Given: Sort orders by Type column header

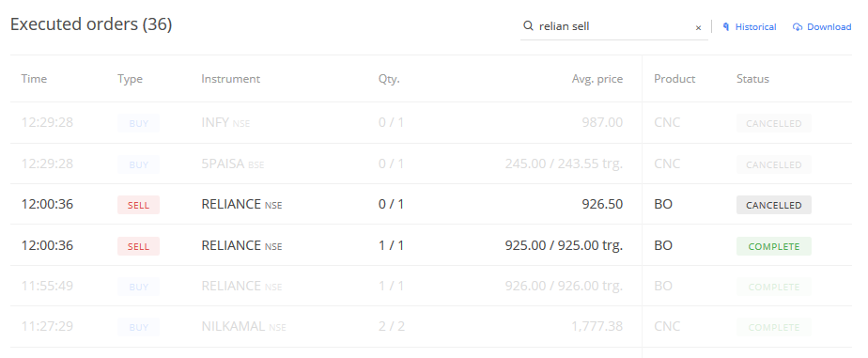Looking at the screenshot, I should pos(130,79).
